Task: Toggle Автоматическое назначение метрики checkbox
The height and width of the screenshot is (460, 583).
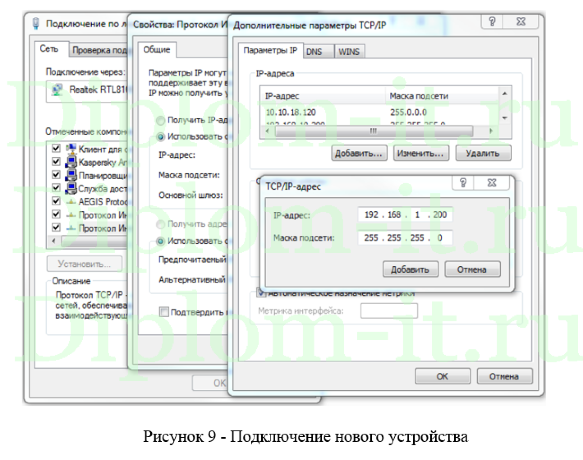Action: [261, 293]
